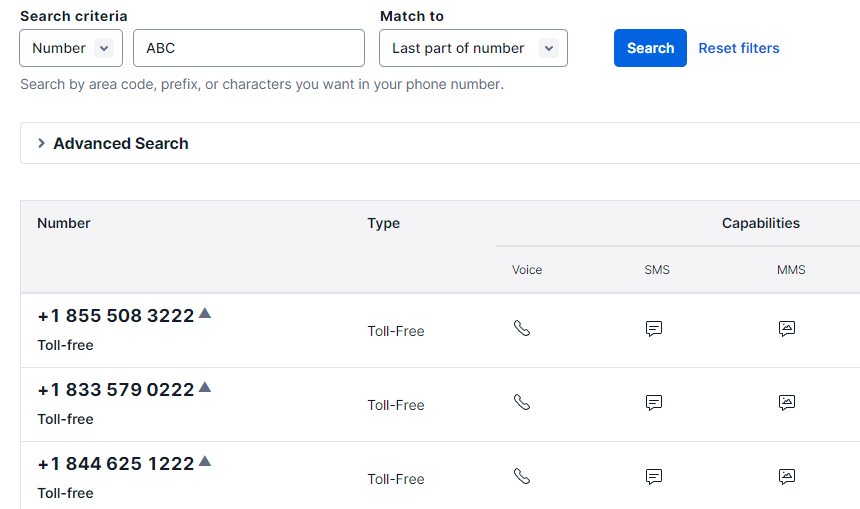Click triangle icon beside +1 833 579 0222
The width and height of the screenshot is (860, 509).
point(205,387)
